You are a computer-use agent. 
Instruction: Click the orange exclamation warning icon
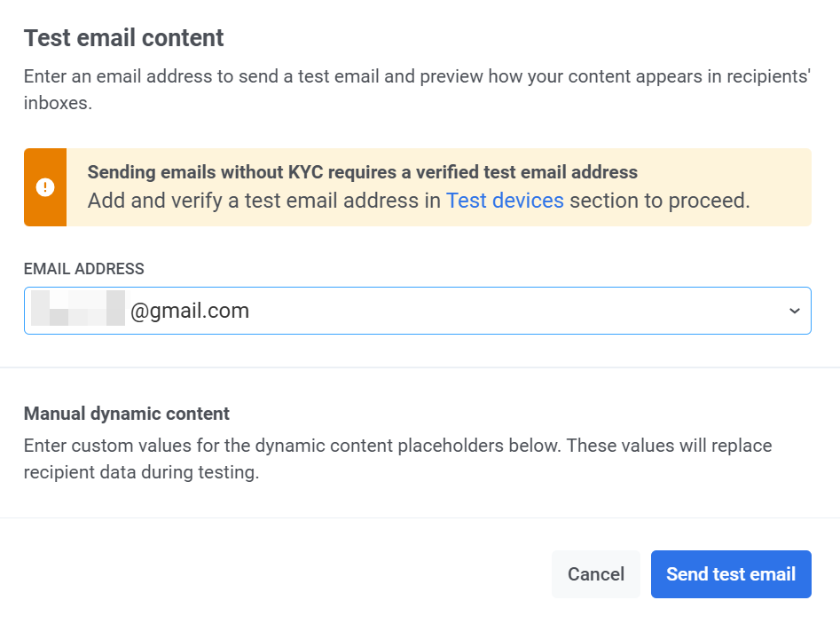[45, 187]
